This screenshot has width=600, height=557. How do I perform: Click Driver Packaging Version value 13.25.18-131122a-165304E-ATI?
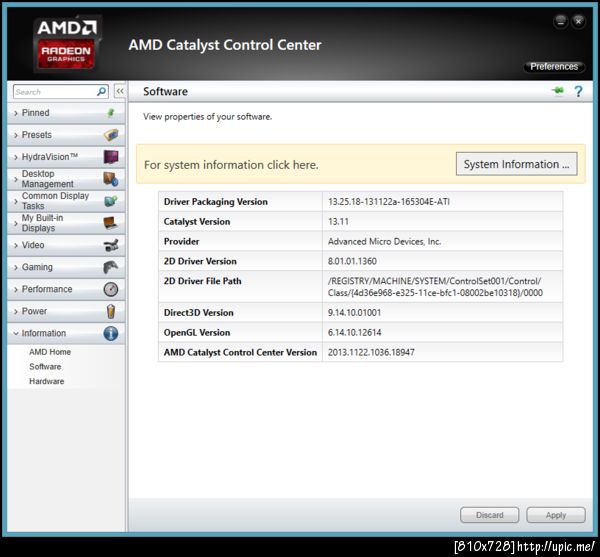(x=389, y=202)
